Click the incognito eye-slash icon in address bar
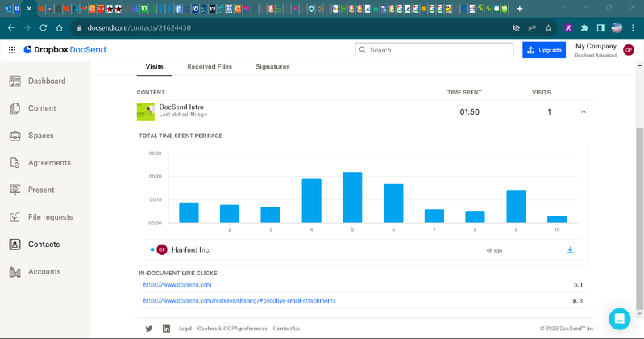644x339 pixels. [517, 28]
